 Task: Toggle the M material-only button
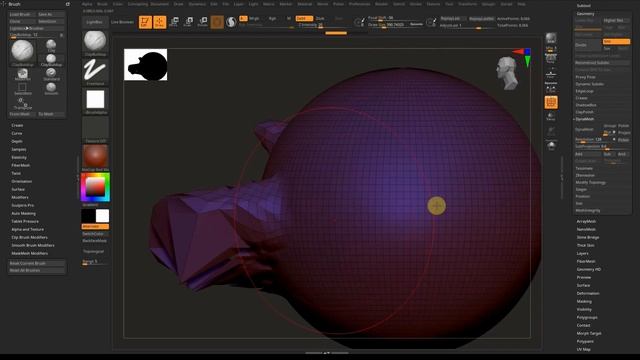click(289, 18)
